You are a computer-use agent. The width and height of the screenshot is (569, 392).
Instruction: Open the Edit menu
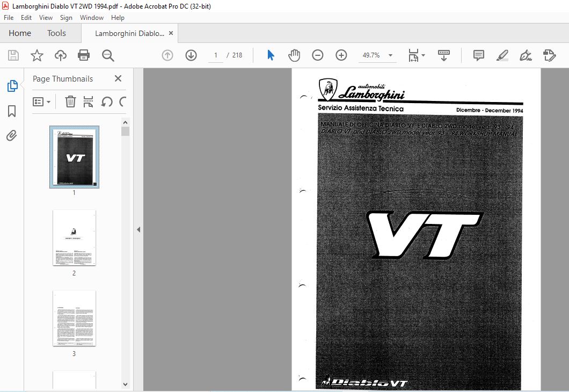(26, 17)
